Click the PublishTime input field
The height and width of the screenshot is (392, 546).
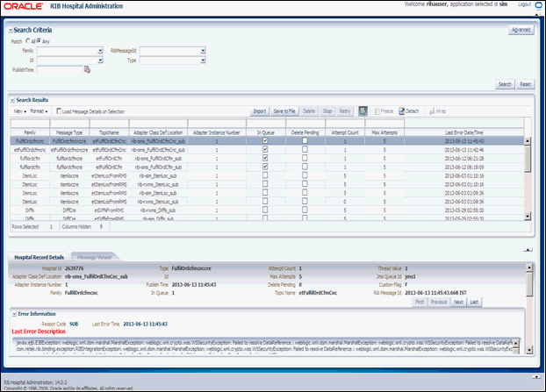click(60, 69)
